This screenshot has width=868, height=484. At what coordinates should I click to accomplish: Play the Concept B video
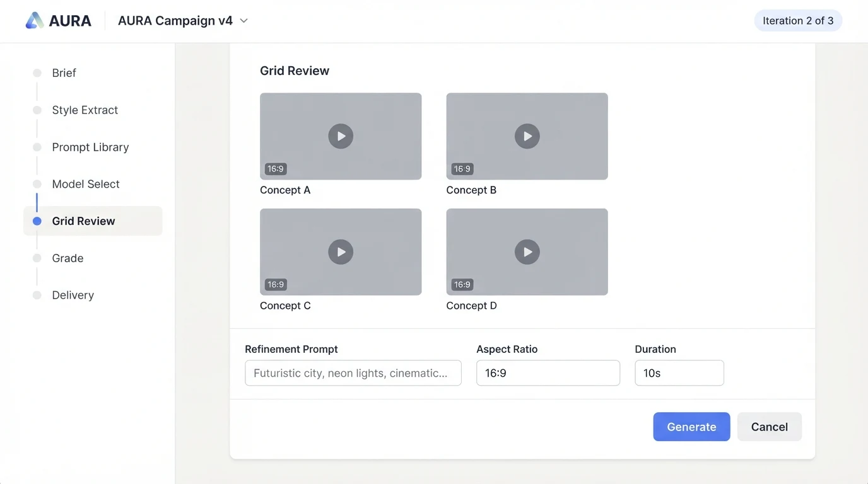pos(527,136)
